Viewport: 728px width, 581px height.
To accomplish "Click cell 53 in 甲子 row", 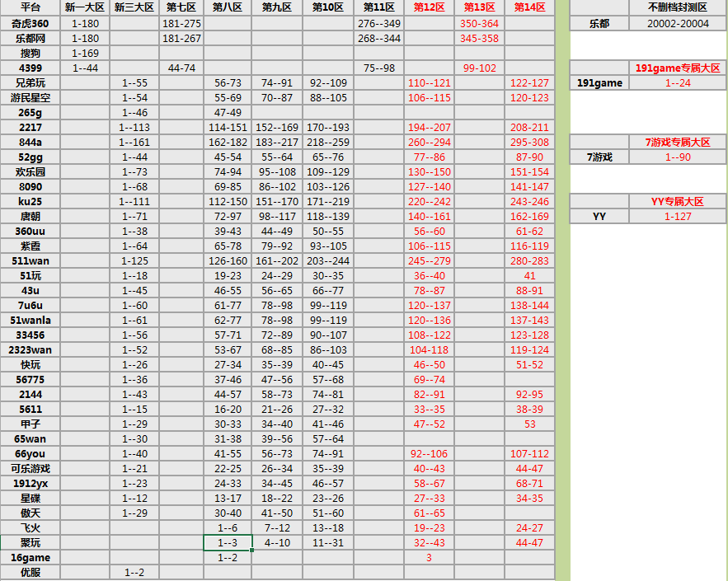I will coord(529,424).
